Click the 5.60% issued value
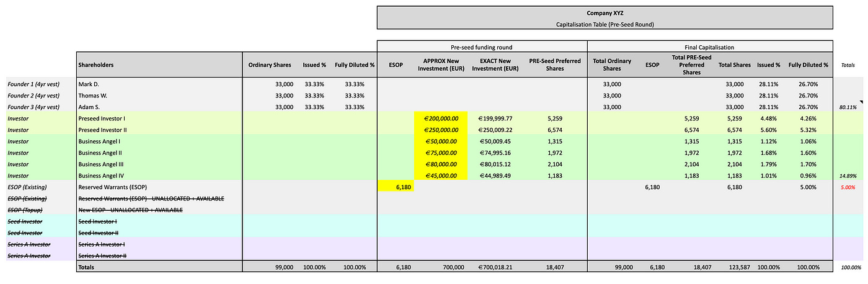Screen dimensions: 868x284 [769, 130]
